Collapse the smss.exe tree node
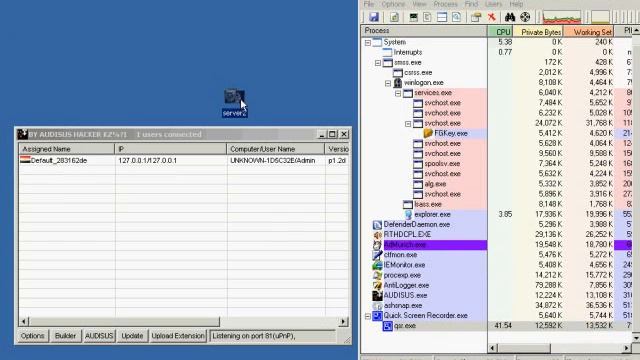This screenshot has width=640, height=360. (378, 63)
